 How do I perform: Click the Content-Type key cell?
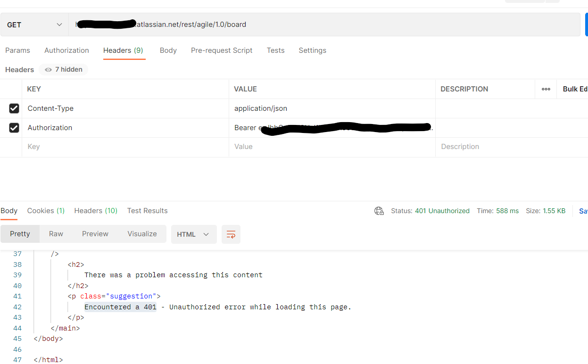click(125, 108)
